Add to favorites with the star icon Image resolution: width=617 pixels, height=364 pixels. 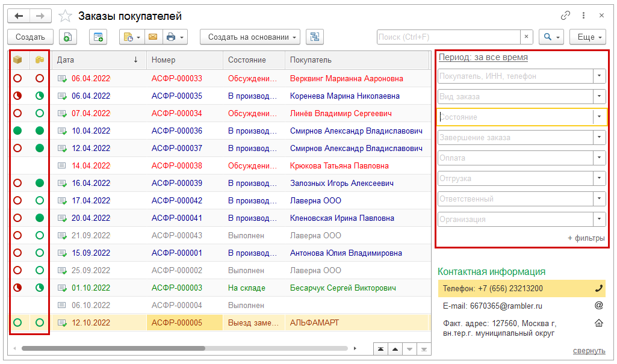(65, 16)
